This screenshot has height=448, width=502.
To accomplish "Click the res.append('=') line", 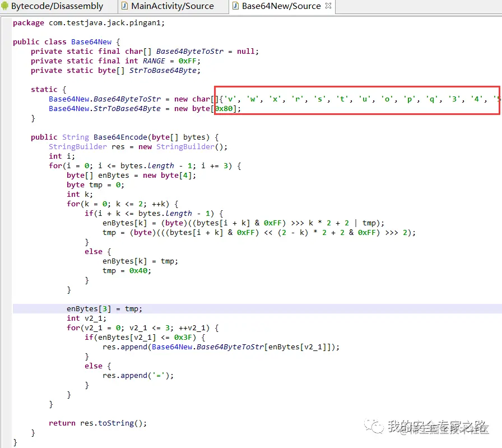I will (138, 376).
